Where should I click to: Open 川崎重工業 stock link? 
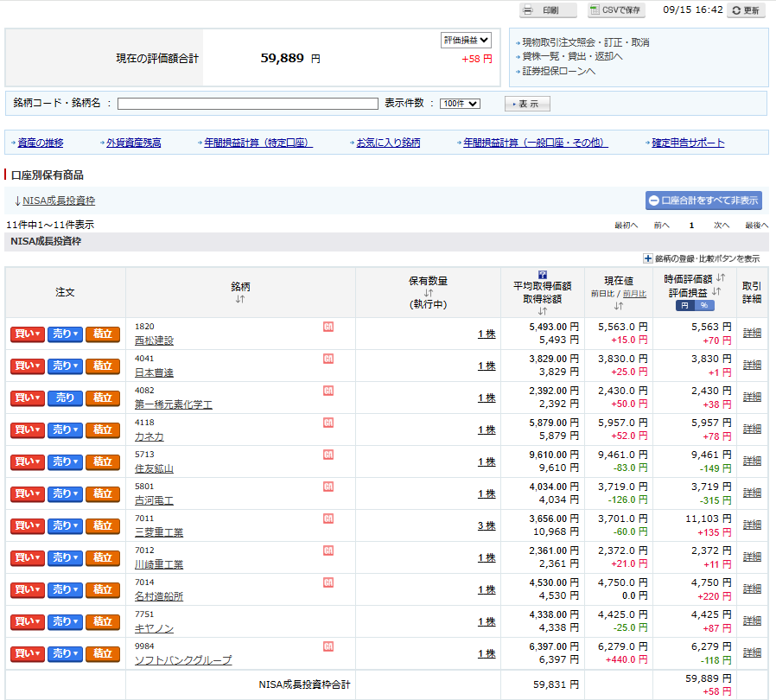(159, 564)
